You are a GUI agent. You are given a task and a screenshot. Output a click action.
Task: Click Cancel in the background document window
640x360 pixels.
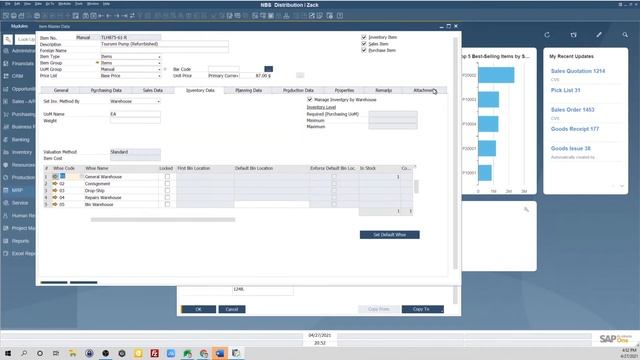click(x=232, y=309)
